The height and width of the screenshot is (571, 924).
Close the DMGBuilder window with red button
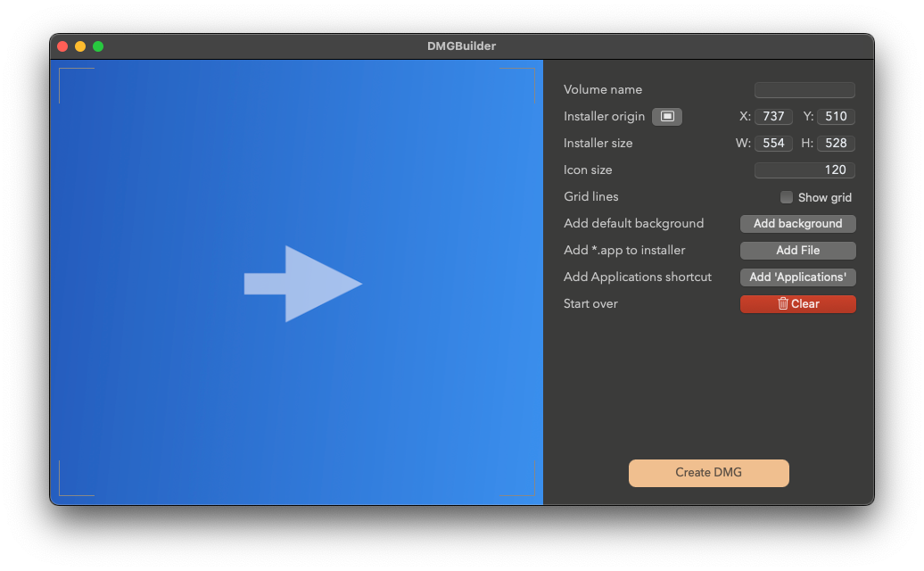[62, 46]
